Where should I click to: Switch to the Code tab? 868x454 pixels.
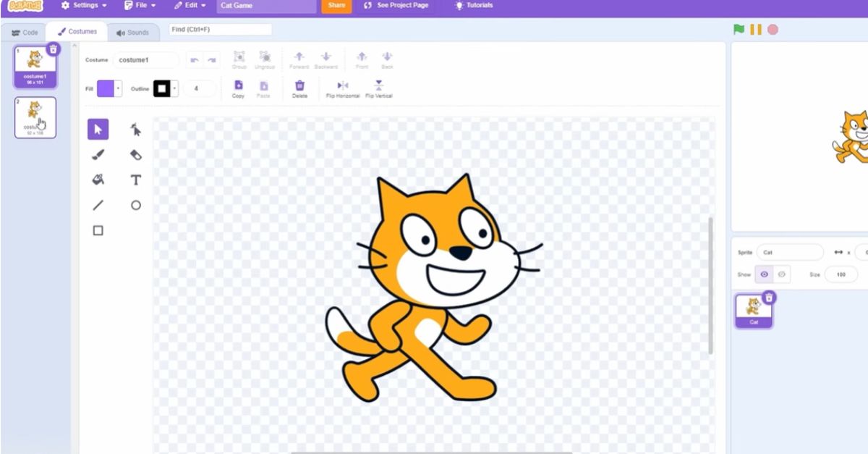25,33
